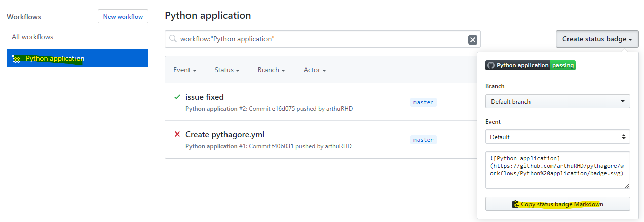Click the clipboard icon on copy button
The height and width of the screenshot is (222, 644).
516,204
